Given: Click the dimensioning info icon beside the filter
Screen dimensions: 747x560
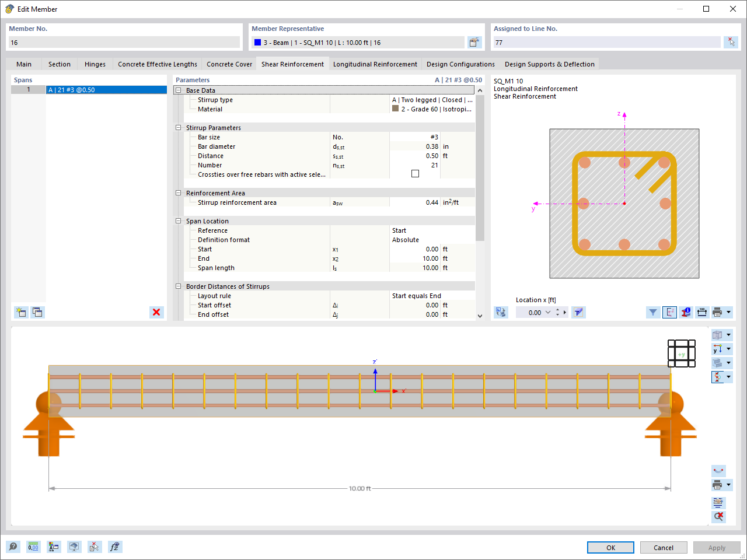Looking at the screenshot, I should tap(686, 312).
